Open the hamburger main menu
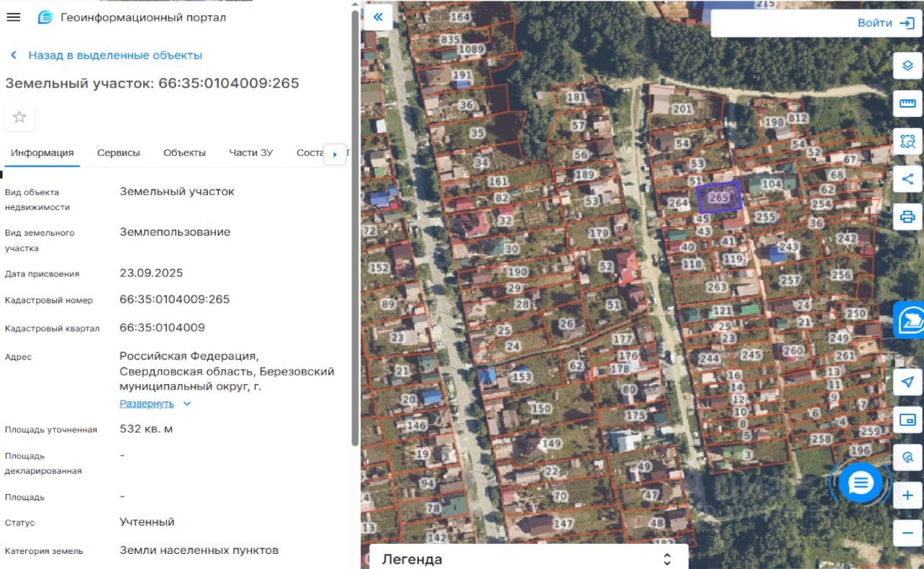Screen dimensions: 924x569 [13, 17]
